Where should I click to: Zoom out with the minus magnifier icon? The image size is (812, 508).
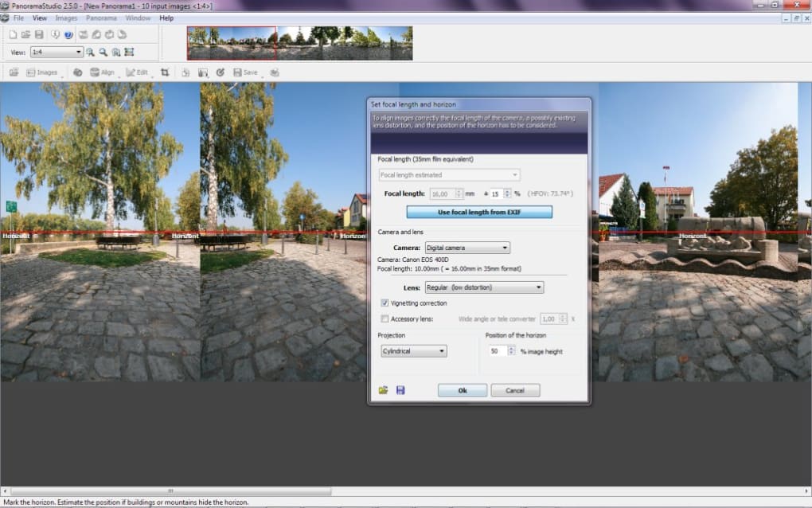point(103,53)
